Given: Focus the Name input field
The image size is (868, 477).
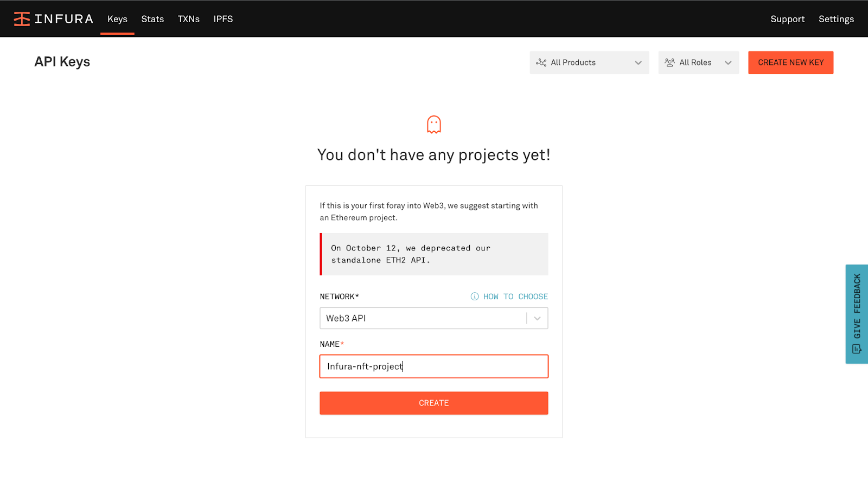Looking at the screenshot, I should [434, 366].
